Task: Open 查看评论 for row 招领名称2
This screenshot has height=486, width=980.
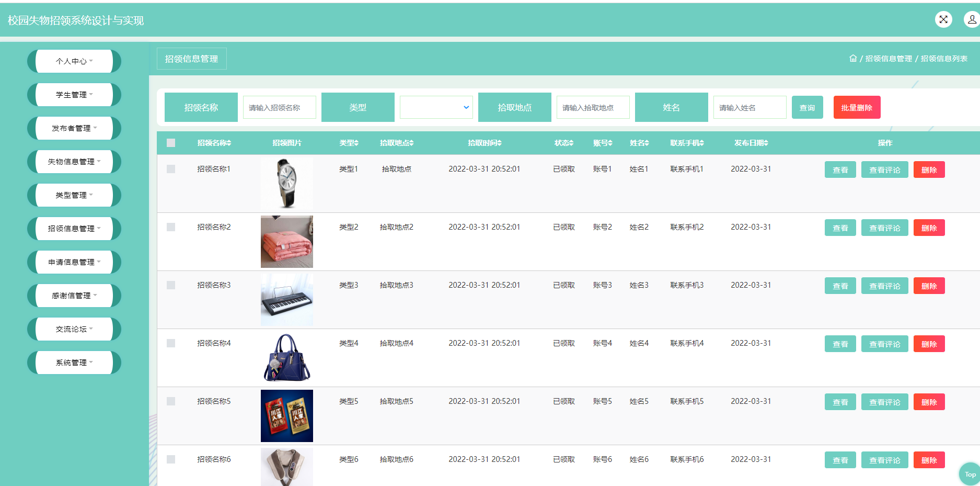Action: tap(885, 228)
